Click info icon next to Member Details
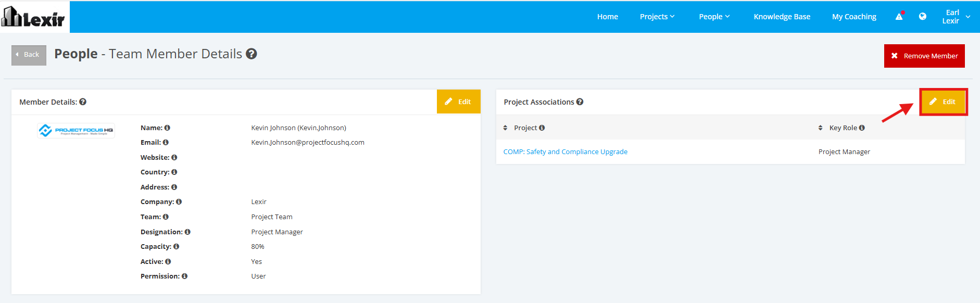 [x=83, y=102]
